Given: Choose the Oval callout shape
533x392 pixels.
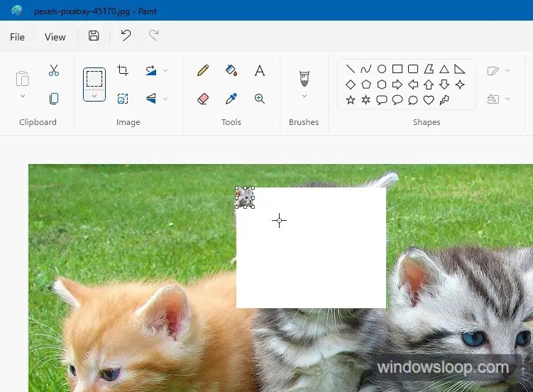Looking at the screenshot, I should pos(397,99).
